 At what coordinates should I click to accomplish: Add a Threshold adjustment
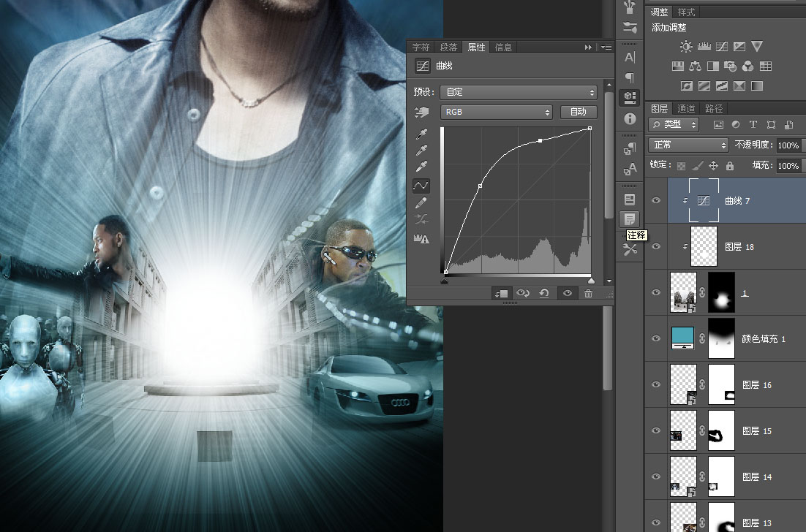click(x=722, y=85)
